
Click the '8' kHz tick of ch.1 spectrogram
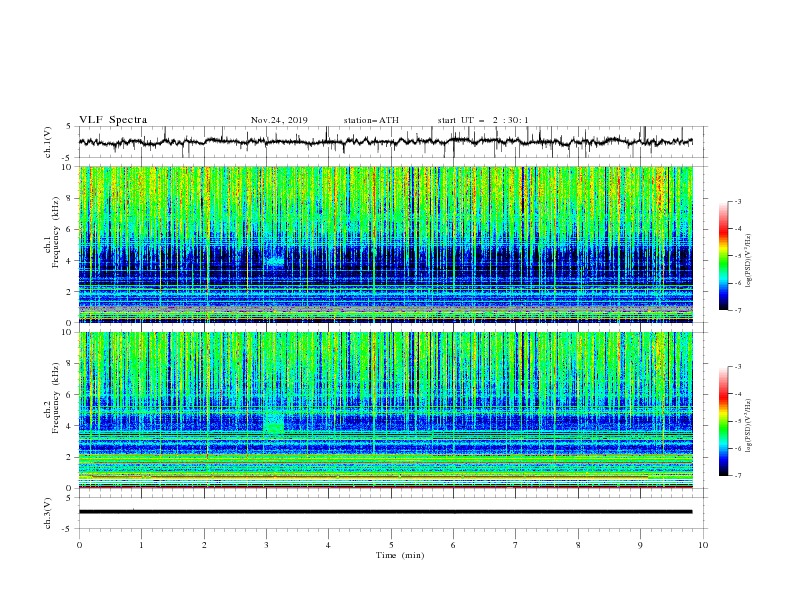coord(70,198)
